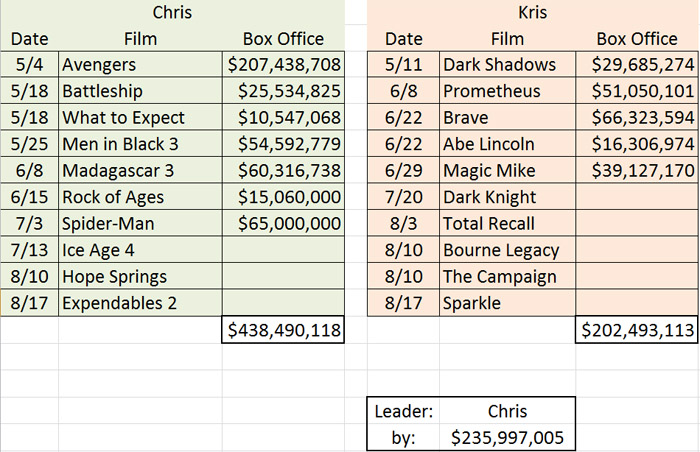The height and width of the screenshot is (452, 700).
Task: Select empty Dark Knight box office cell
Action: click(637, 197)
